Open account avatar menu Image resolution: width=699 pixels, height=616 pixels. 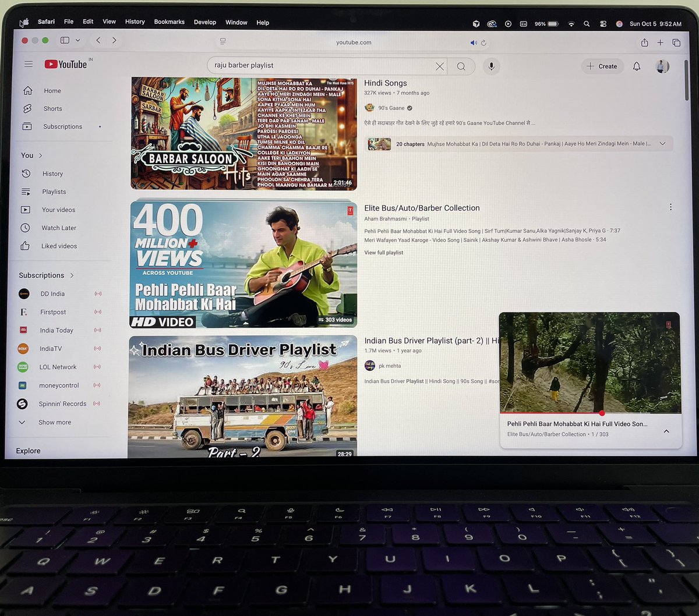click(662, 66)
